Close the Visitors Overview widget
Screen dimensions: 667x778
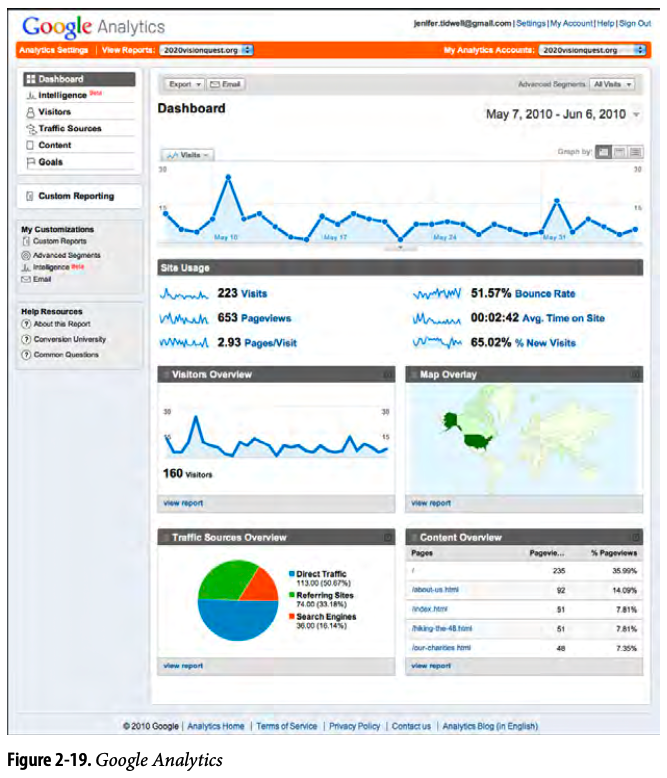[x=388, y=375]
